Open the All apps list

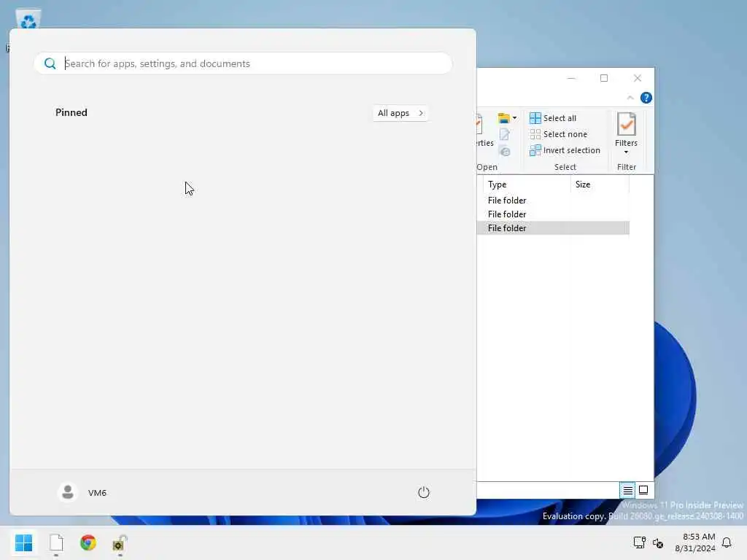pyautogui.click(x=400, y=113)
